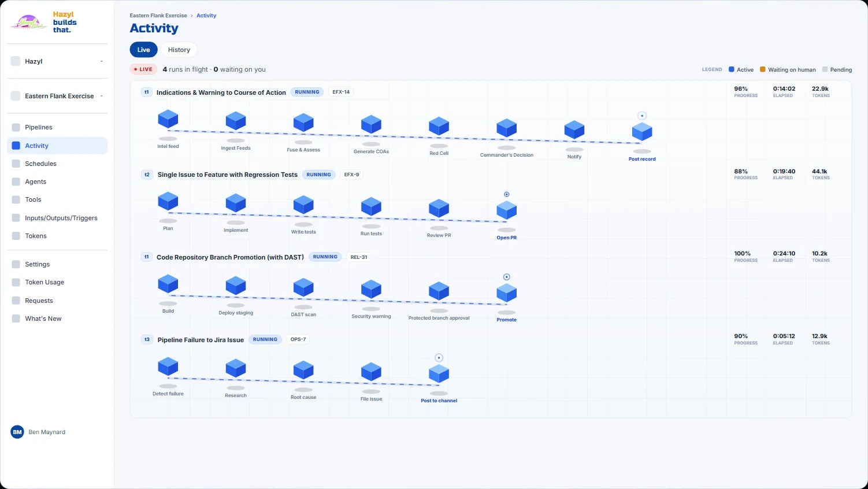Open the Agents sidebar item
This screenshot has height=489, width=868.
point(57,181)
